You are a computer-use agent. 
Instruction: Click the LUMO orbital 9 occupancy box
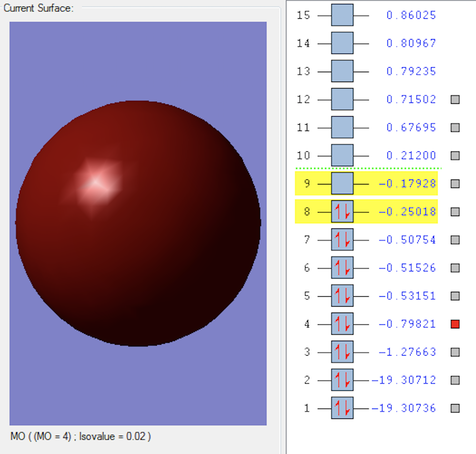pyautogui.click(x=342, y=183)
